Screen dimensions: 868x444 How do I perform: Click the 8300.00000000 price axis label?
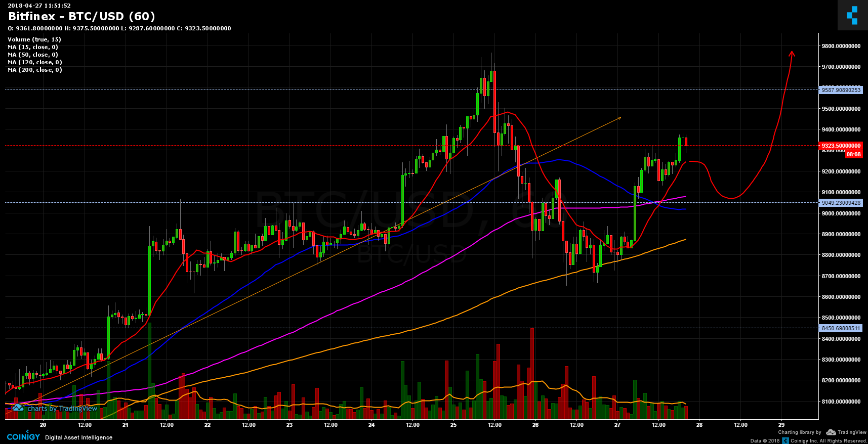[x=841, y=360]
